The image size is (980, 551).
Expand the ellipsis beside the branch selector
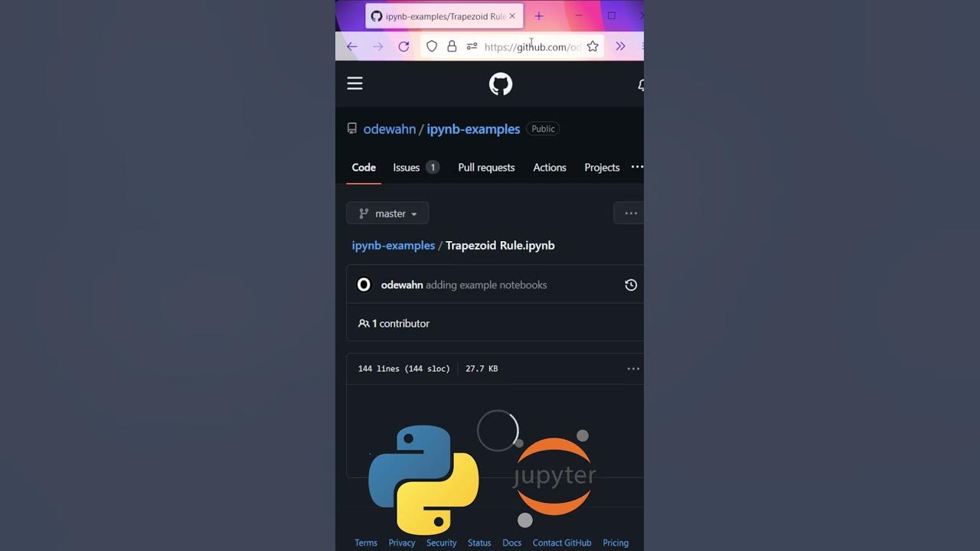tap(630, 214)
